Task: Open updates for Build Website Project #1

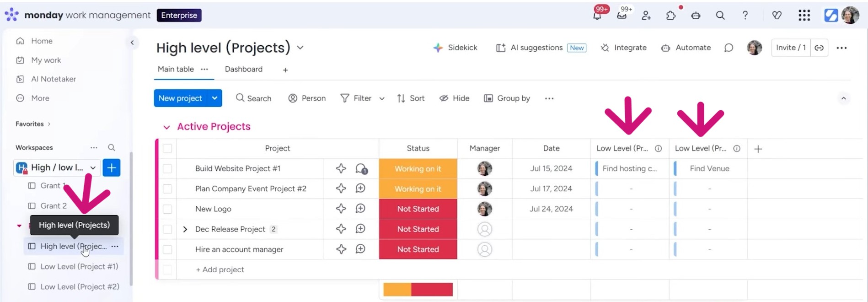Action: (361, 169)
